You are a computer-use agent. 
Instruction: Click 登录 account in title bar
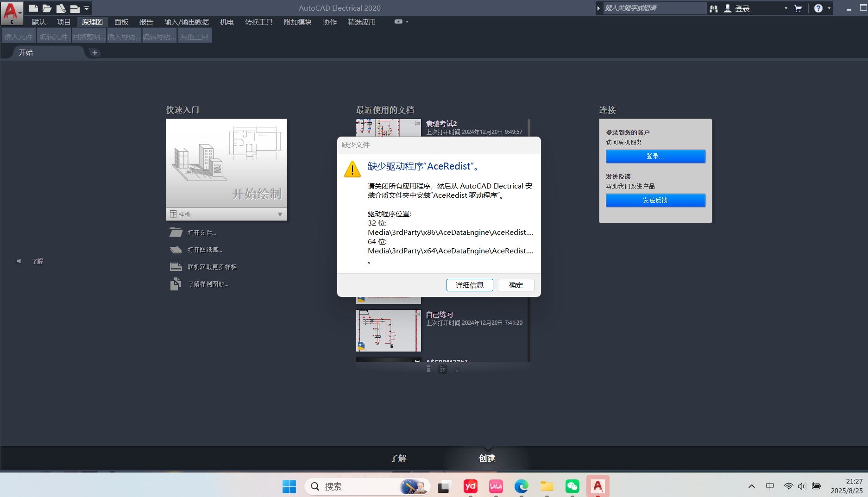737,8
